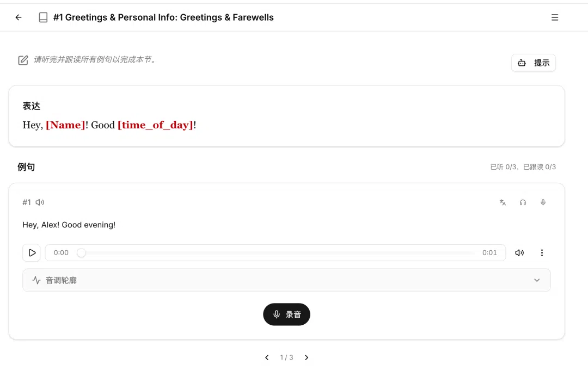This screenshot has height=371, width=588.
Task: Play the example audio clip
Action: coord(32,252)
